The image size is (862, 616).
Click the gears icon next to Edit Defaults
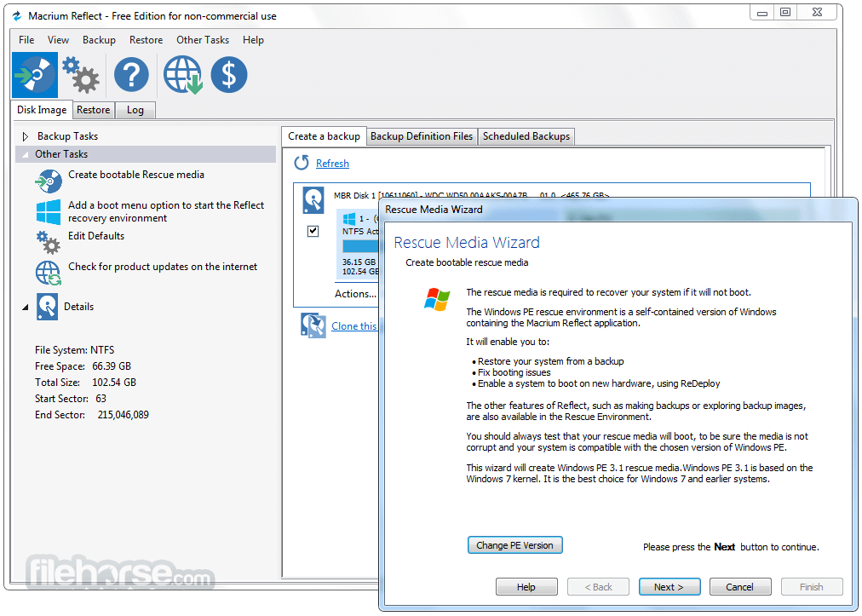click(x=49, y=243)
